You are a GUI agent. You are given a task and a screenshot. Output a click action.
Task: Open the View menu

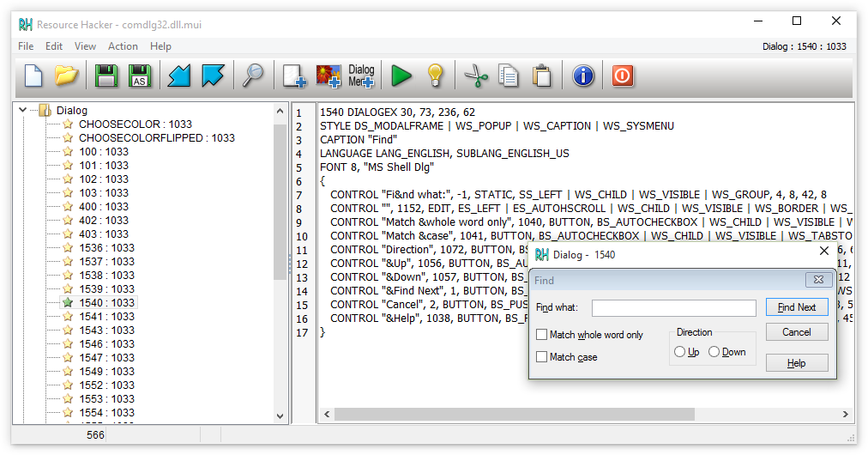click(85, 46)
